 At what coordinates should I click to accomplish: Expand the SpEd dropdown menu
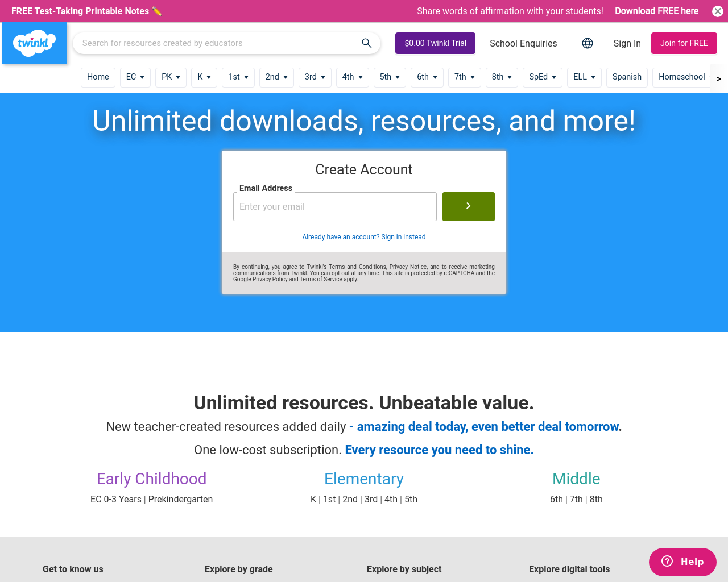[543, 77]
